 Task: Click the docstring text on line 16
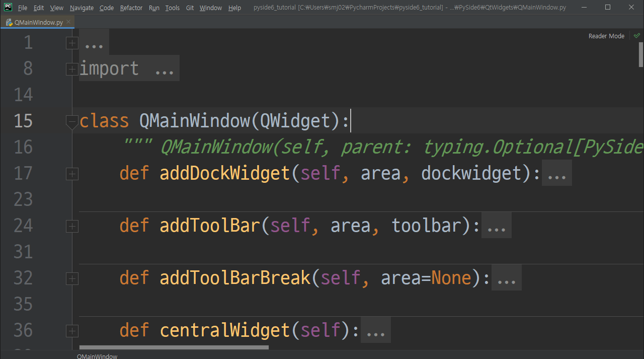[x=382, y=147]
